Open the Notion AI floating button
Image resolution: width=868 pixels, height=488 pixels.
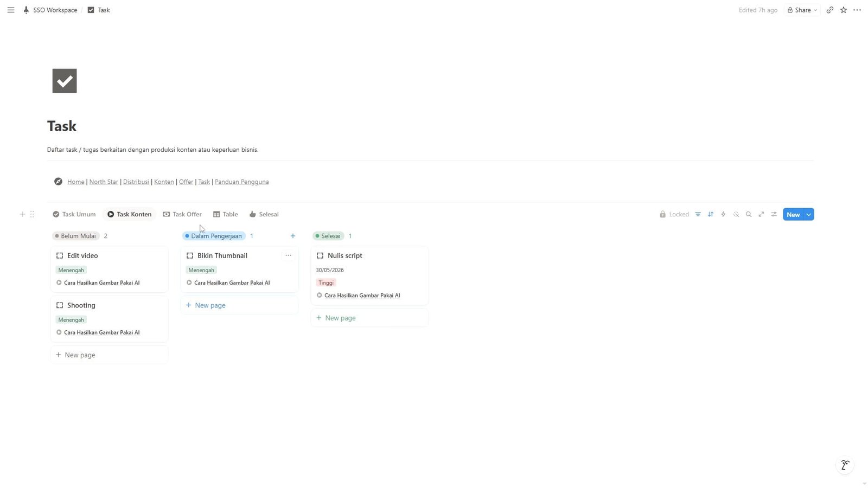pos(845,465)
